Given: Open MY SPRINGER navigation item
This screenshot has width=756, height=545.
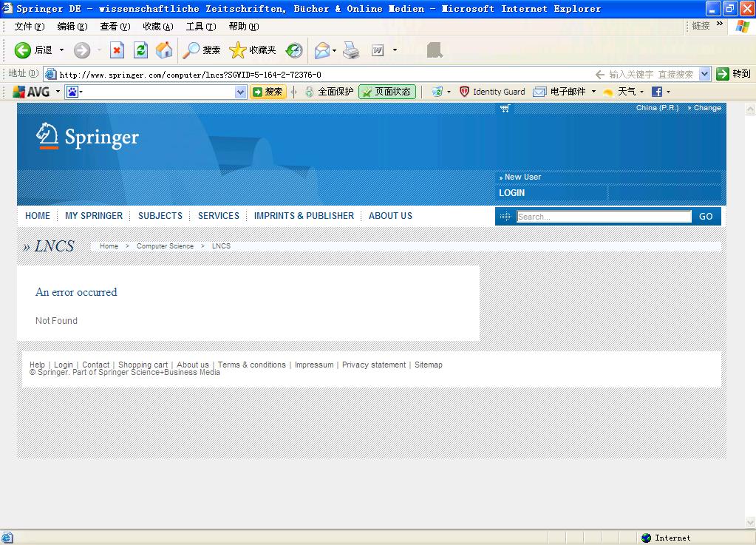Looking at the screenshot, I should point(94,216).
